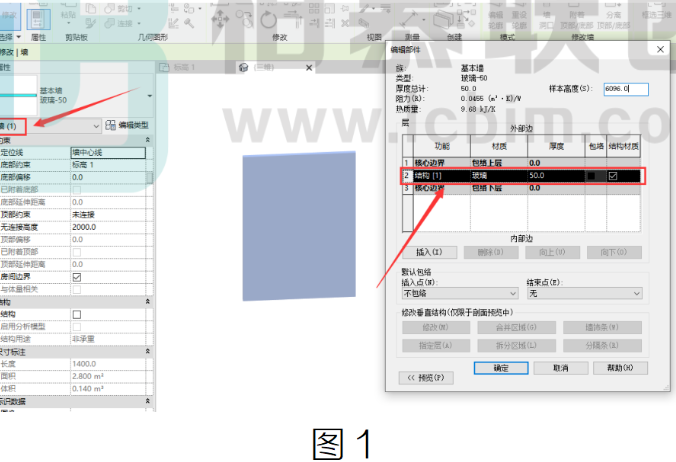Image resolution: width=676 pixels, height=462 pixels.
Task: Click 重设轮廓 reset profile tool
Action: [x=519, y=16]
